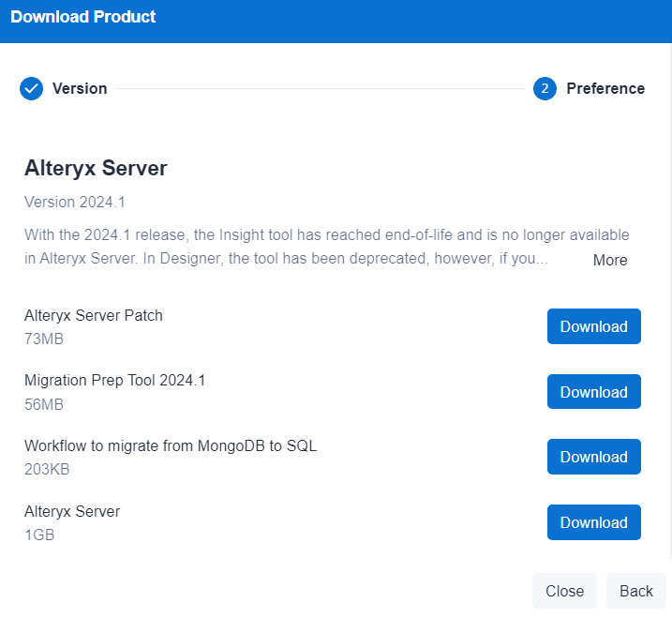Click the progress line between the steps
The width and height of the screenshot is (672, 618).
(319, 89)
